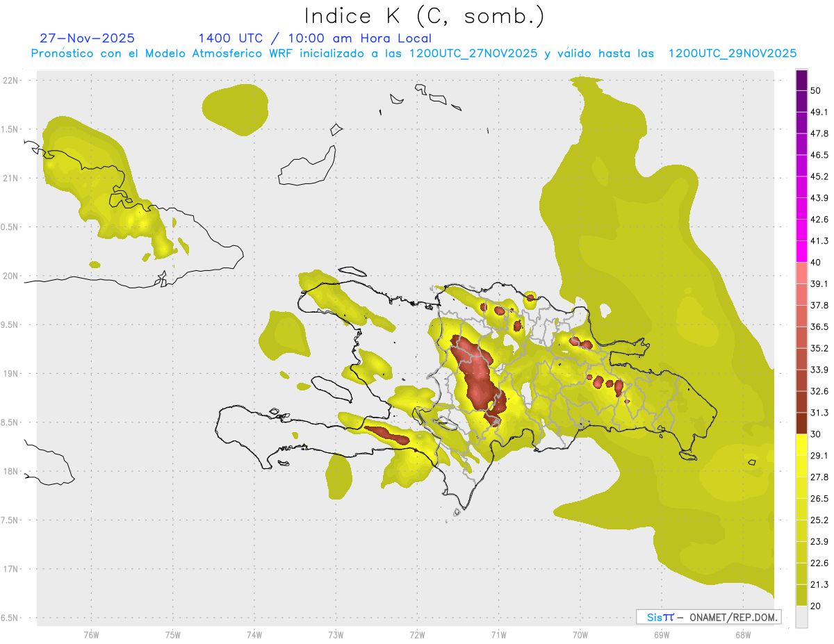Click the '0.5N' latitude label
Screen dimensions: 834x644
[x=10, y=226]
